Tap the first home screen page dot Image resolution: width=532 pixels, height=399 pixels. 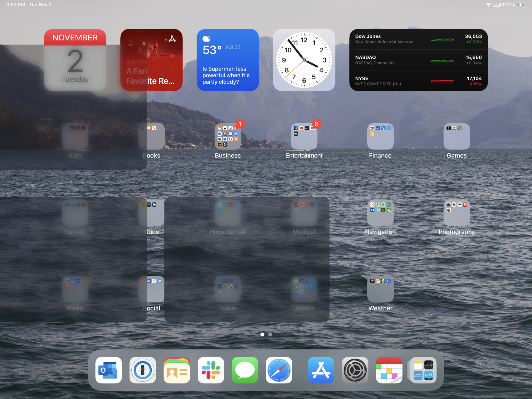[x=262, y=334]
